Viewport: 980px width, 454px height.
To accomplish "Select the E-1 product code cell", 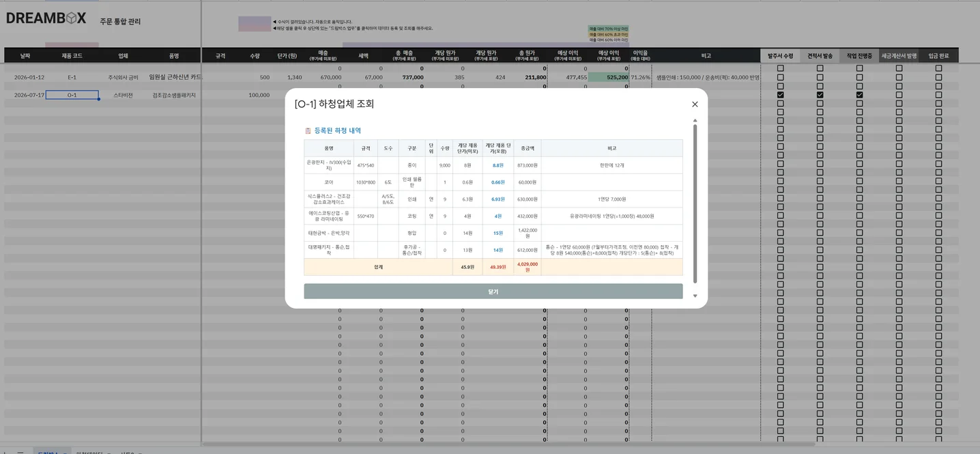I will tap(72, 77).
